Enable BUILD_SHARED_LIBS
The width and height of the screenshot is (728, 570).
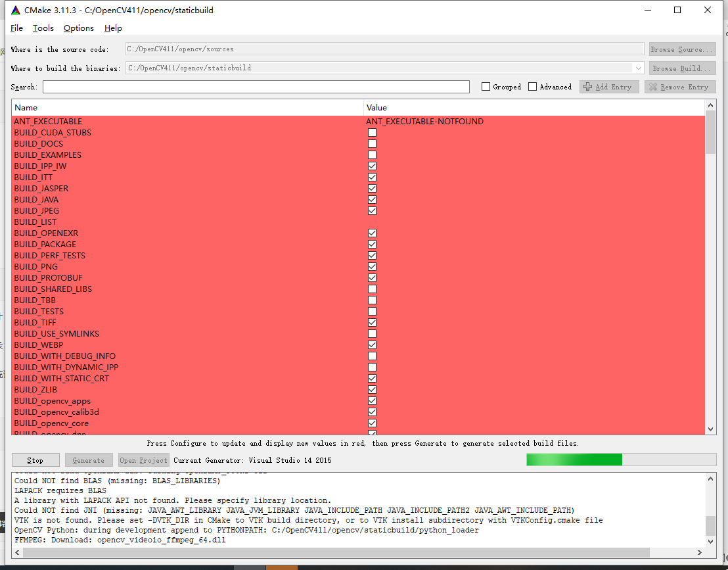(x=373, y=289)
